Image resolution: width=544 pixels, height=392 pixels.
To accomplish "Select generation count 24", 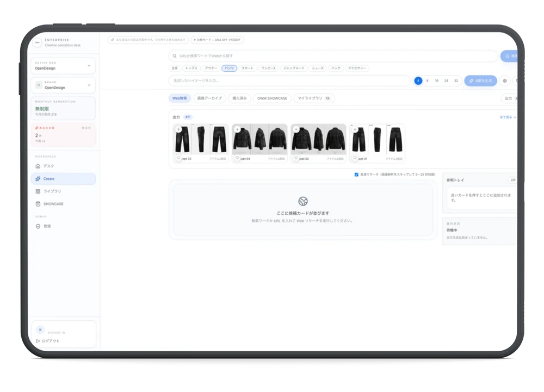I will click(x=446, y=81).
